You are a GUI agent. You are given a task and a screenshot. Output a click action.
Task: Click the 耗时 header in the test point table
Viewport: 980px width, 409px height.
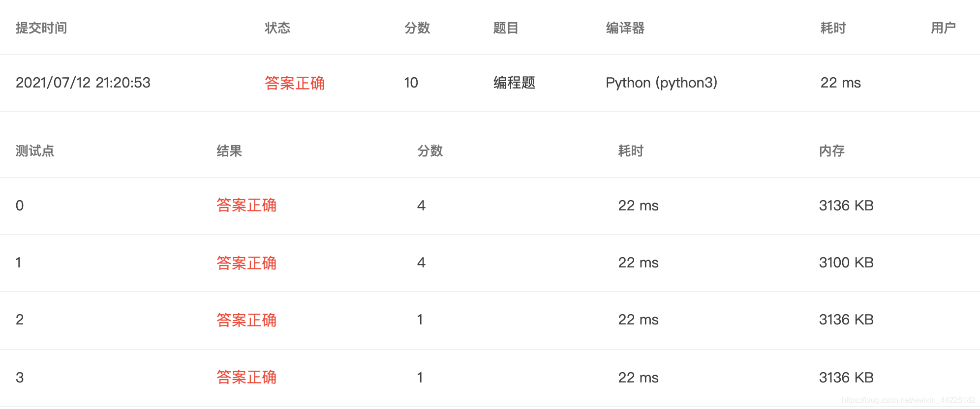tap(631, 151)
